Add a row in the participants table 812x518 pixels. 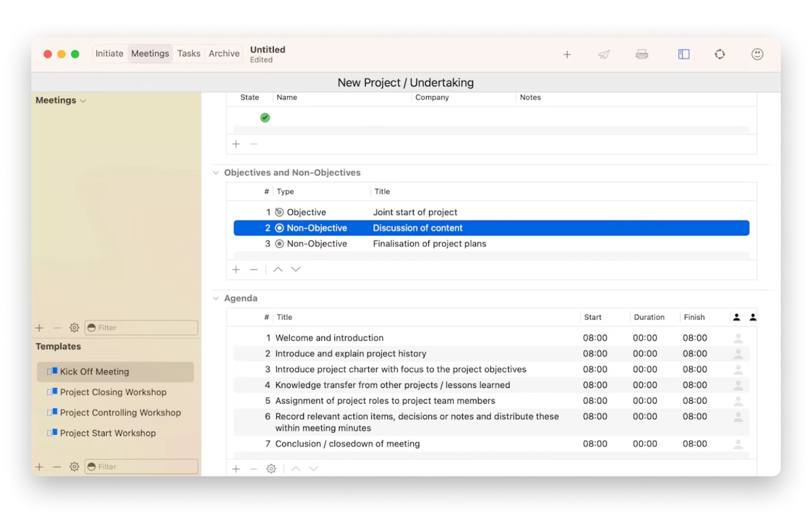click(236, 144)
